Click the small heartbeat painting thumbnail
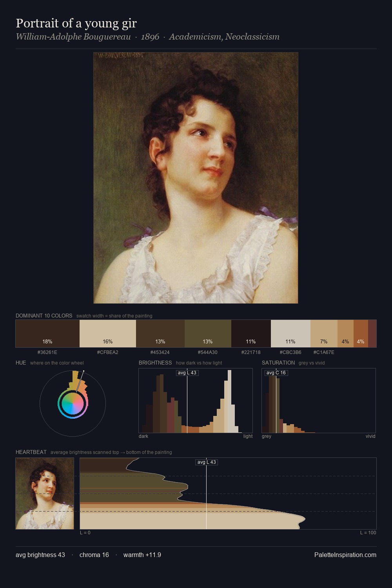 [x=45, y=493]
